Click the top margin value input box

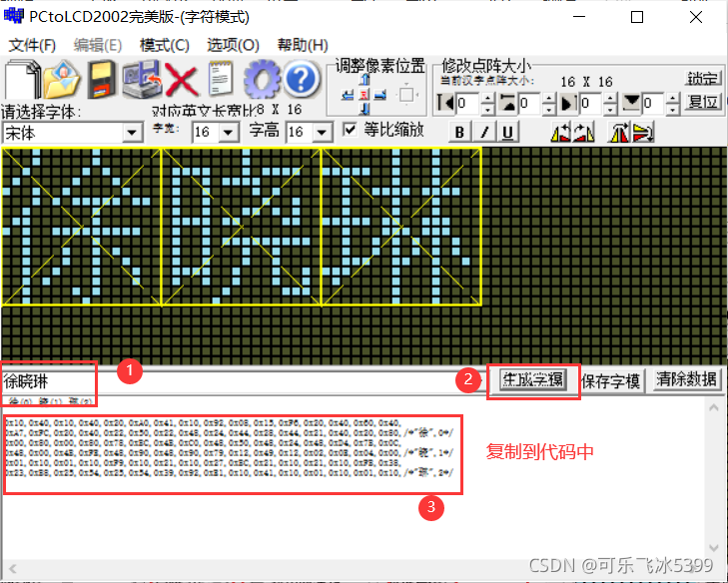tap(529, 103)
